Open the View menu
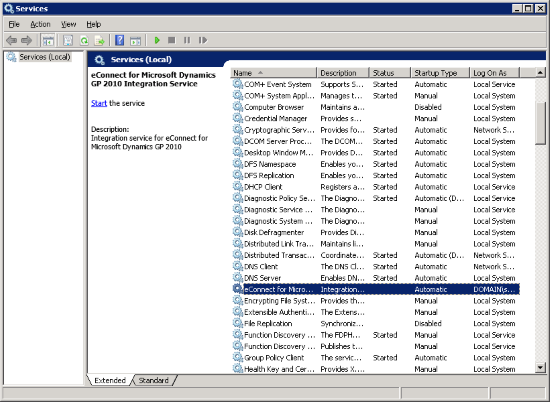 click(x=68, y=24)
